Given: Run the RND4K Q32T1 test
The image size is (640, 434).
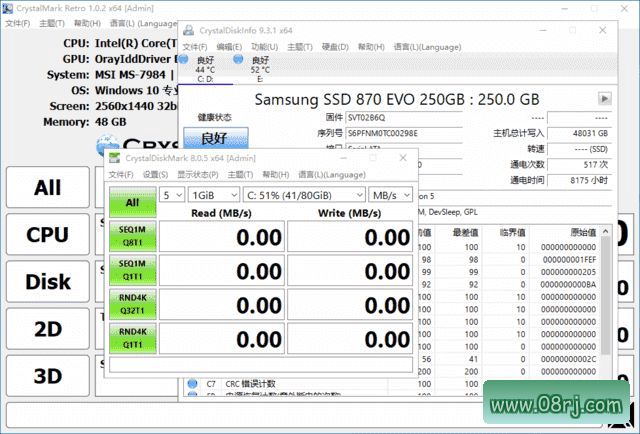Looking at the screenshot, I should pyautogui.click(x=133, y=304).
